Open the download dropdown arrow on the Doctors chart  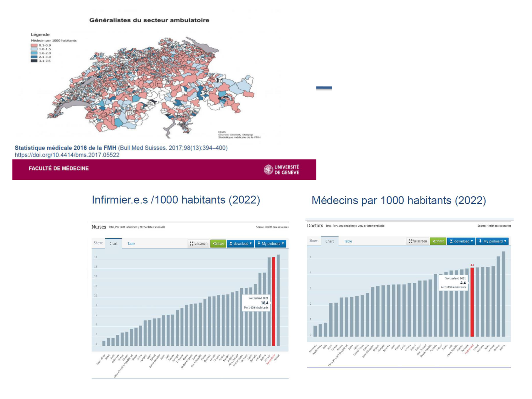pyautogui.click(x=472, y=241)
